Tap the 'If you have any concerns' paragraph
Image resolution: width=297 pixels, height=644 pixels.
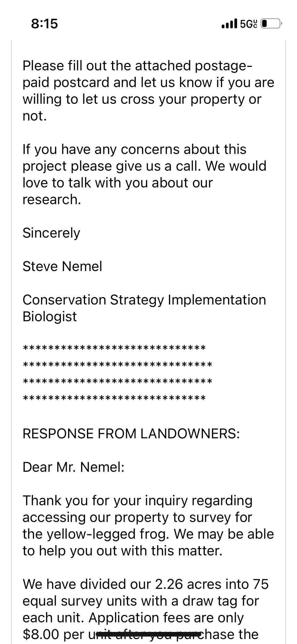[144, 174]
